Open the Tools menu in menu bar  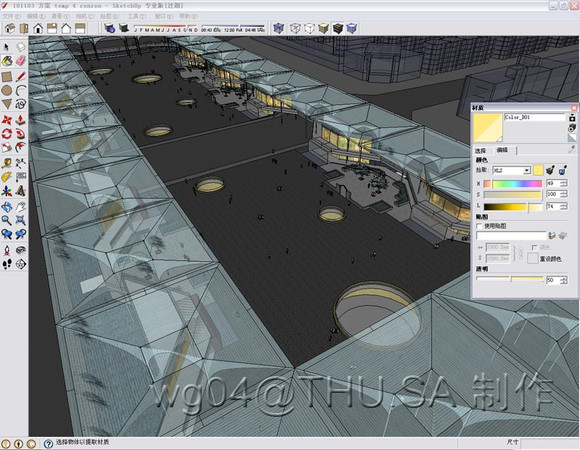click(136, 16)
